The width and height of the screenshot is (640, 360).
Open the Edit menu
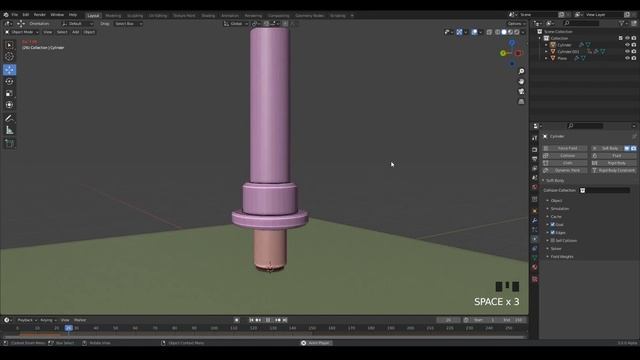pos(26,15)
